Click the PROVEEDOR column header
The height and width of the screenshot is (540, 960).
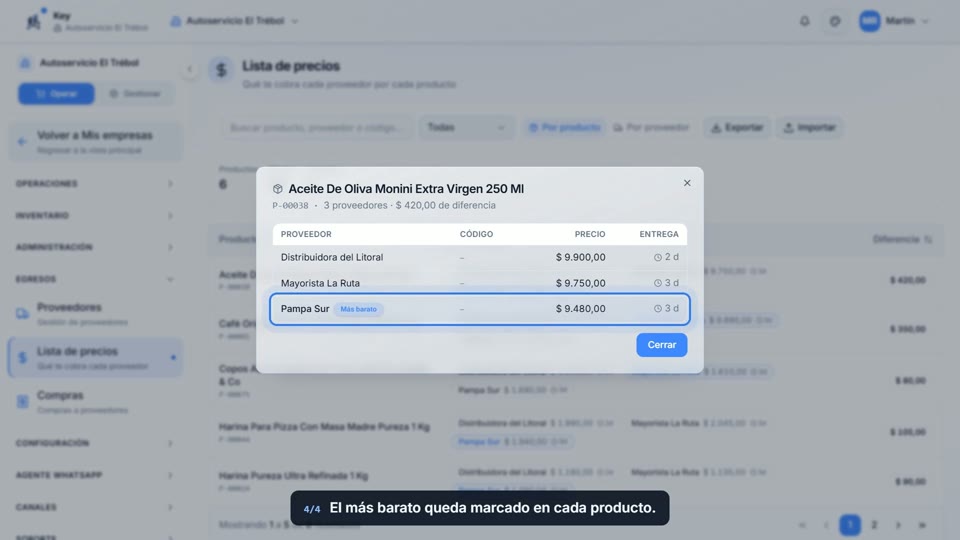tap(306, 234)
